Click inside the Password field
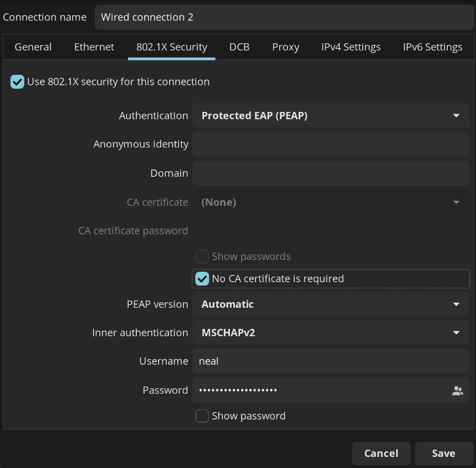This screenshot has height=468, width=476. coord(321,390)
